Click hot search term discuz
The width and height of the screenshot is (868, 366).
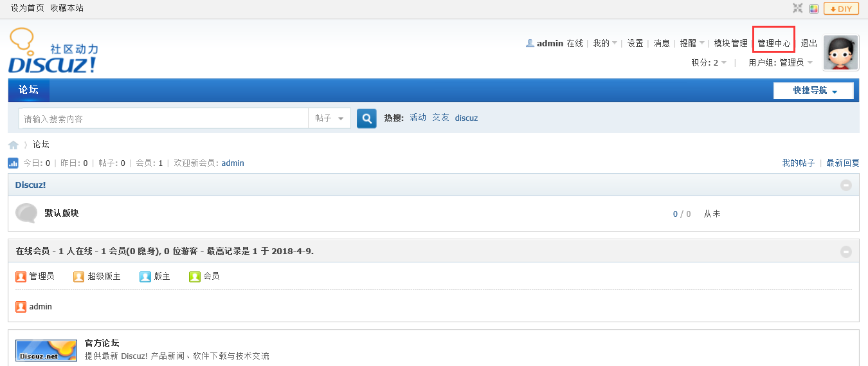[x=466, y=118]
